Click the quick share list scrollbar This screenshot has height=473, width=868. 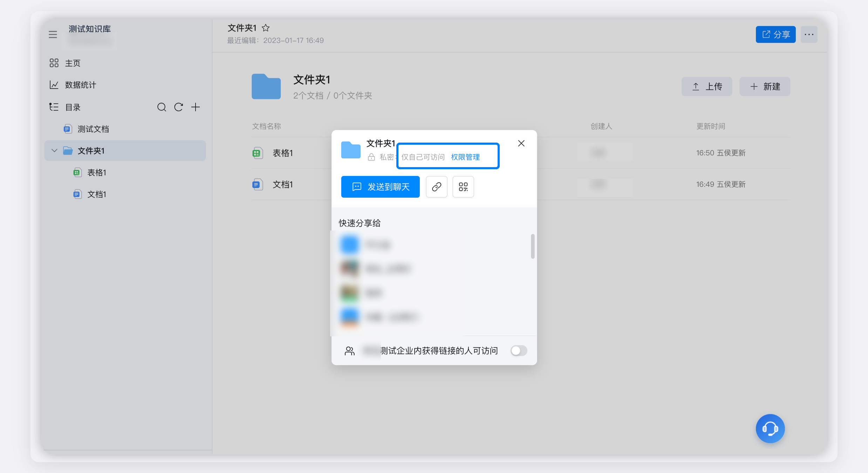[x=533, y=246]
